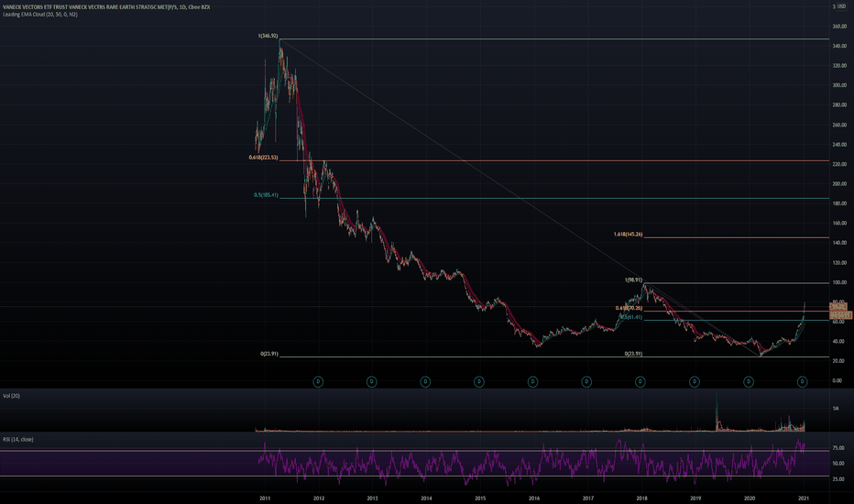The image size is (854, 504).
Task: Select the dividend marker above the 2015 label
Action: click(479, 382)
